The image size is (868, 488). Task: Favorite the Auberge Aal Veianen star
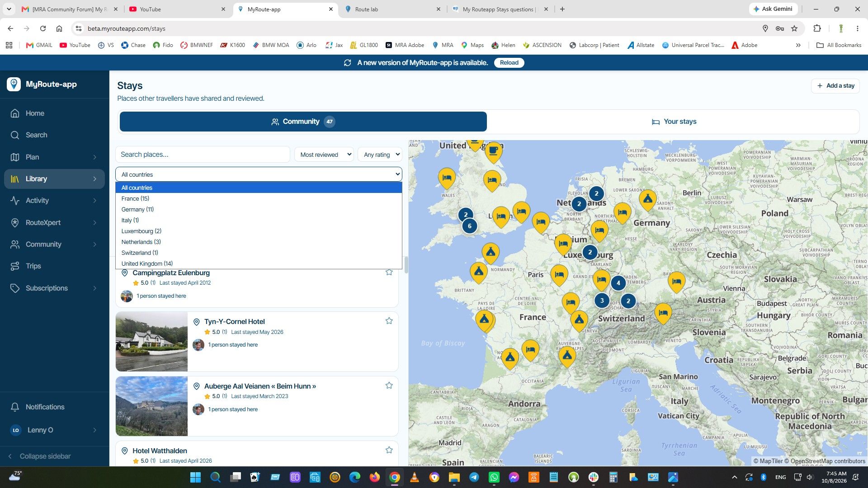[x=389, y=385]
